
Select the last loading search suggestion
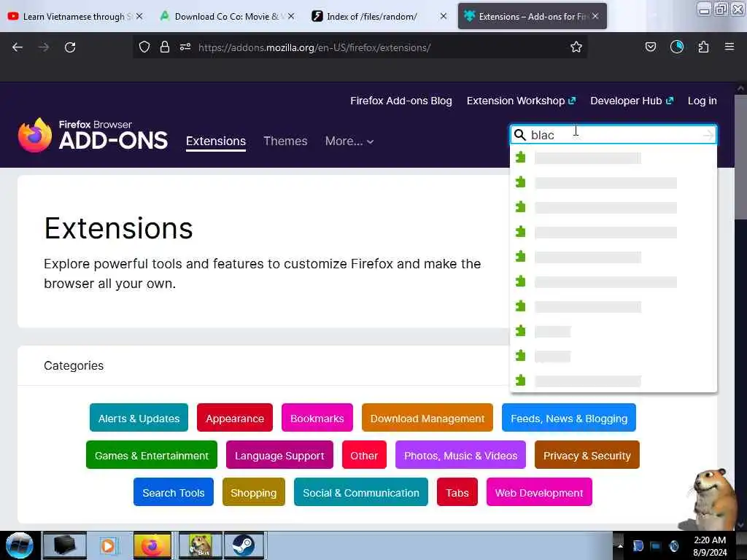pos(614,381)
